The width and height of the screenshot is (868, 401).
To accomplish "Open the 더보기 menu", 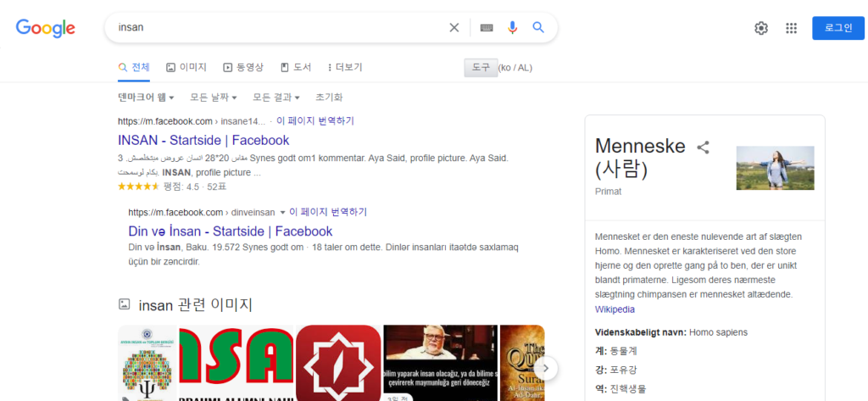I will [345, 68].
